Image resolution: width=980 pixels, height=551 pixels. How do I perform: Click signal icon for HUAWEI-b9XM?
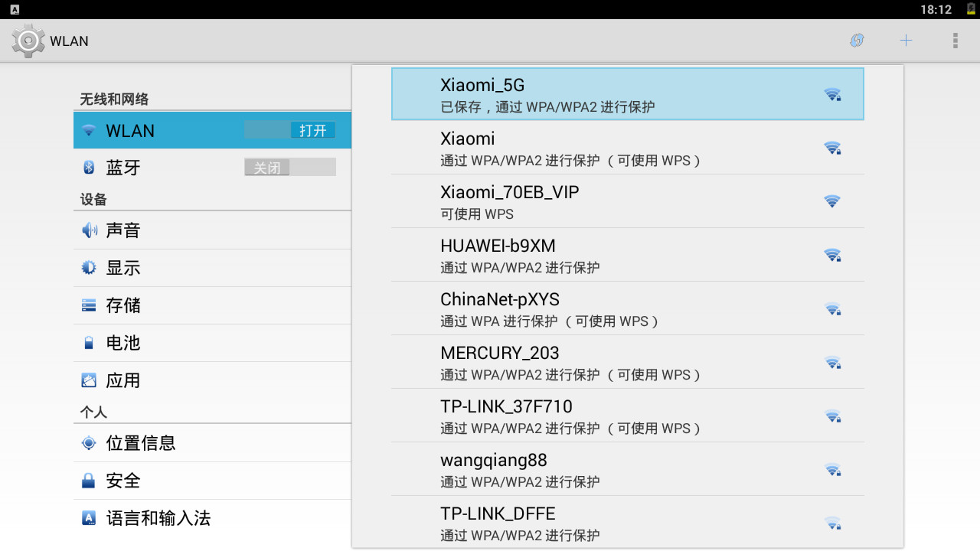(x=832, y=255)
